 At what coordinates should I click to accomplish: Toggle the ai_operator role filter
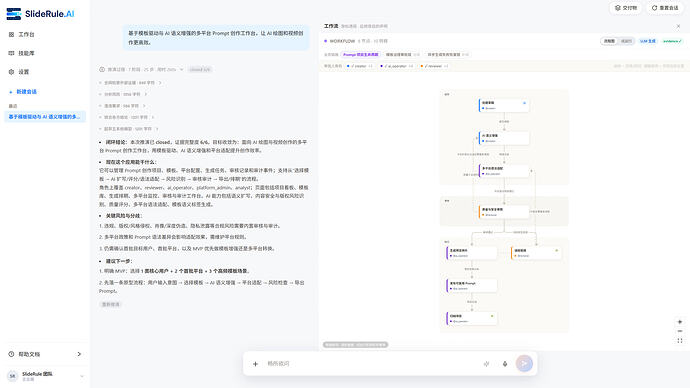click(x=397, y=66)
